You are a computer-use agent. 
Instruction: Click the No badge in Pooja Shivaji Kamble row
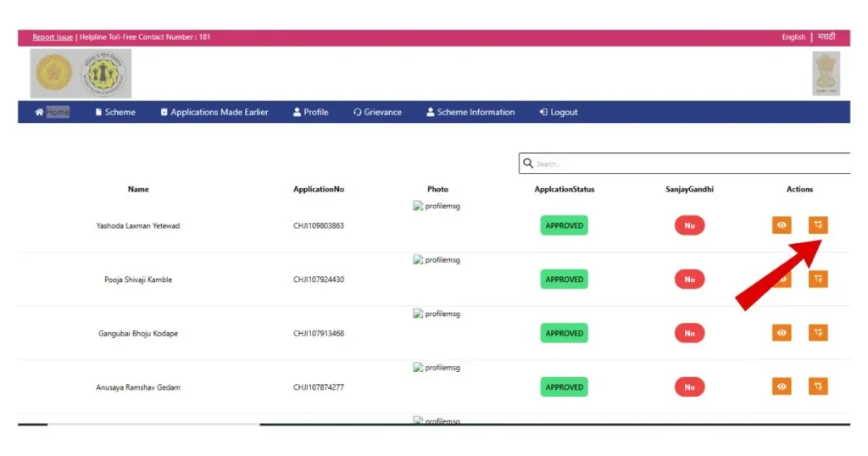689,279
